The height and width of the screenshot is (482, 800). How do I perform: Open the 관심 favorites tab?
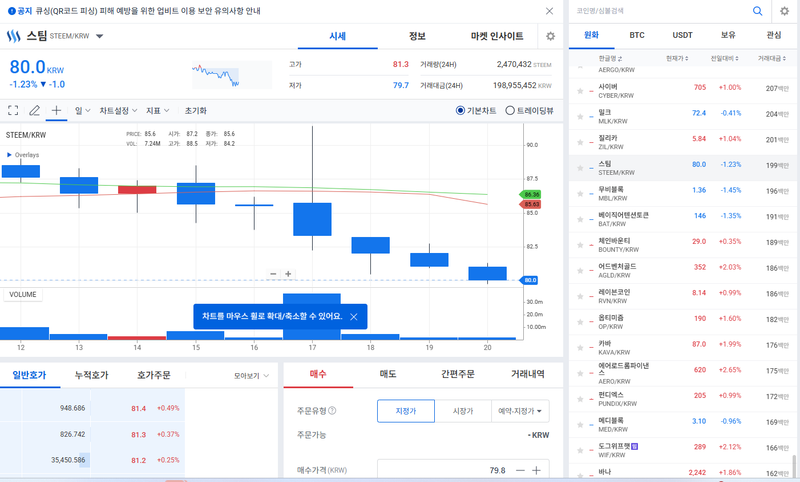[x=774, y=35]
